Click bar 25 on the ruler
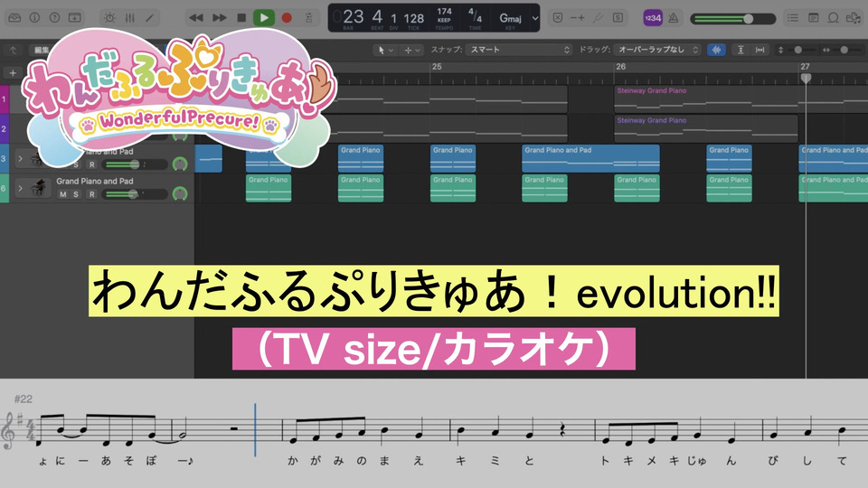This screenshot has width=868, height=488. tap(437, 66)
